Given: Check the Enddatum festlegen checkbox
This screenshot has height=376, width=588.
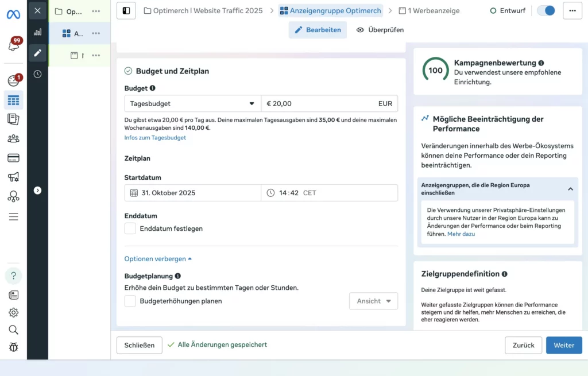Looking at the screenshot, I should pos(130,228).
